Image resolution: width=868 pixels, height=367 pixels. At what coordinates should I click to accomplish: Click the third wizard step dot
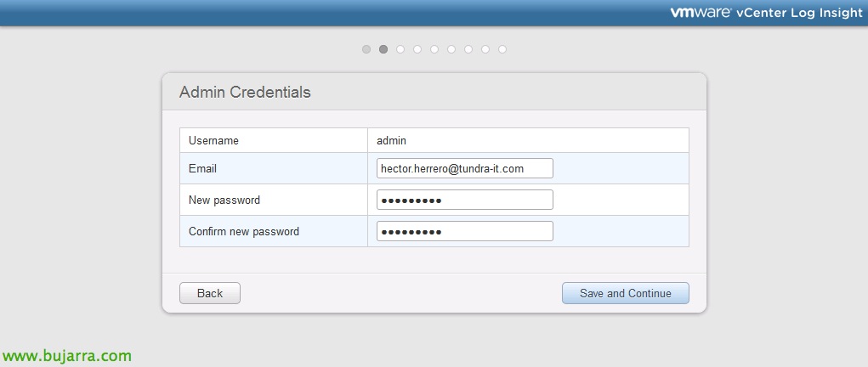click(x=400, y=49)
